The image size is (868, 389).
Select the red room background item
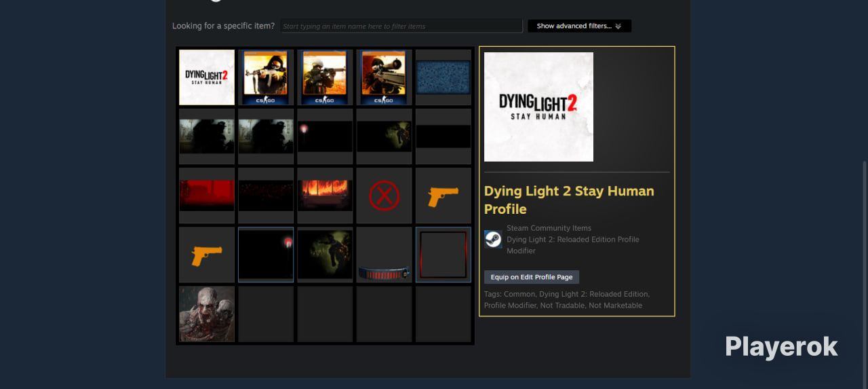coord(207,196)
